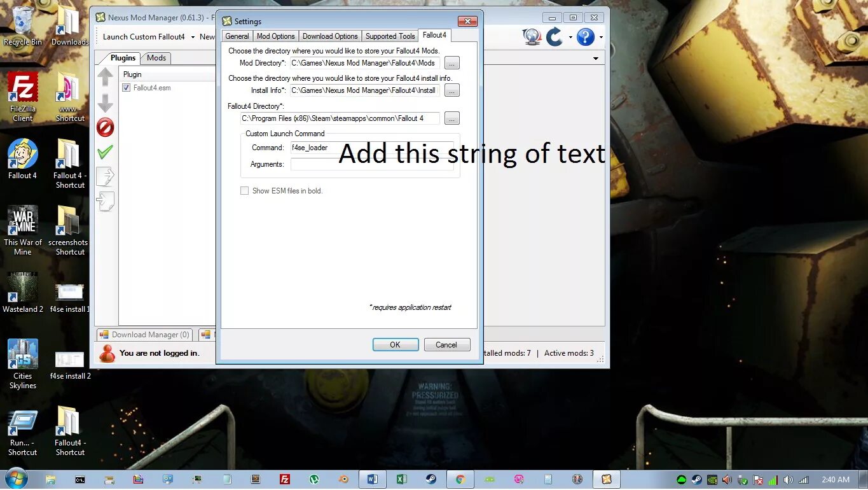Click OK in the Settings dialog
This screenshot has width=868, height=490.
tap(396, 345)
